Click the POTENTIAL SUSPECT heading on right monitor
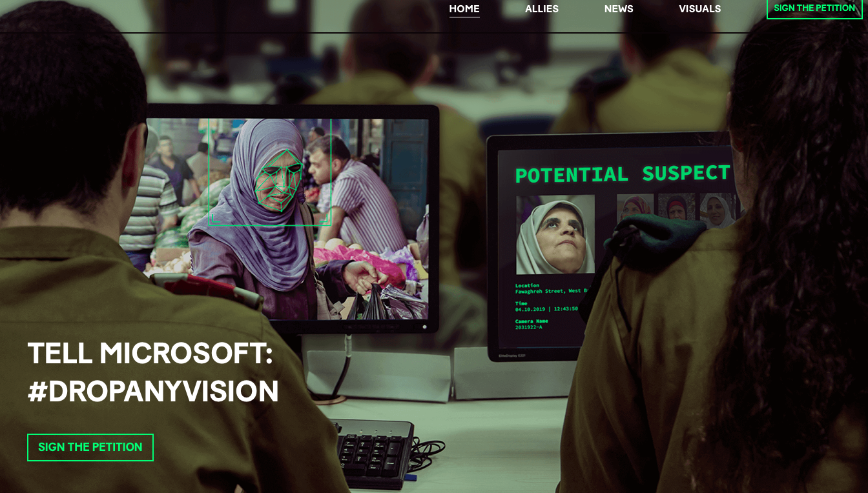The width and height of the screenshot is (868, 493). click(622, 174)
